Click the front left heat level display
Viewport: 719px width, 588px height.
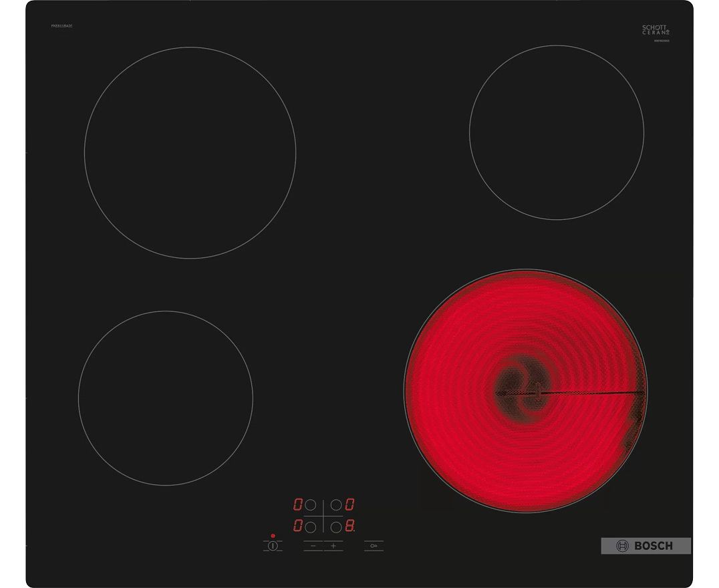(x=298, y=527)
